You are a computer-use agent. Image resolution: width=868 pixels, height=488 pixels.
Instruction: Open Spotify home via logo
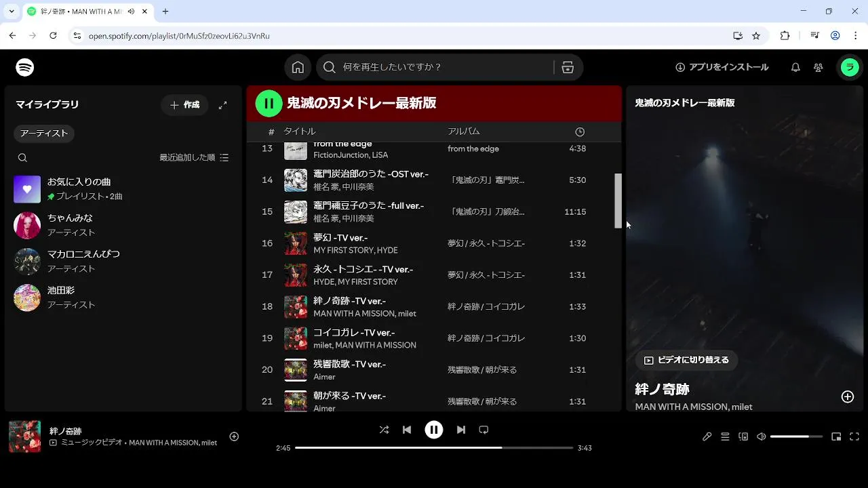pos(25,67)
